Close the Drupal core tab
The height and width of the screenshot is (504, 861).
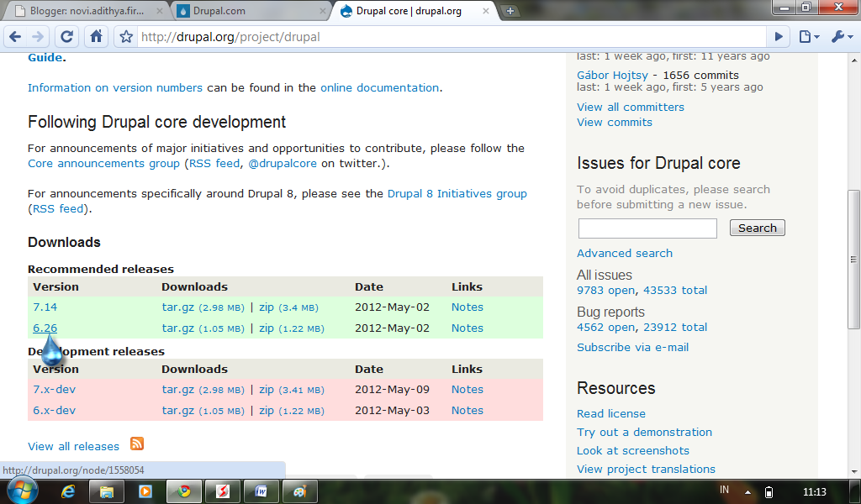click(x=486, y=10)
